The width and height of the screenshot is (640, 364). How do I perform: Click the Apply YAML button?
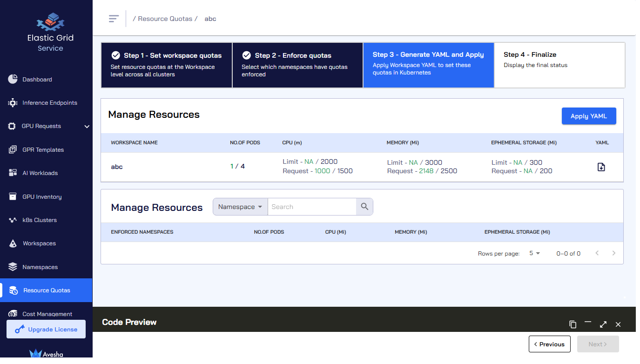click(588, 116)
